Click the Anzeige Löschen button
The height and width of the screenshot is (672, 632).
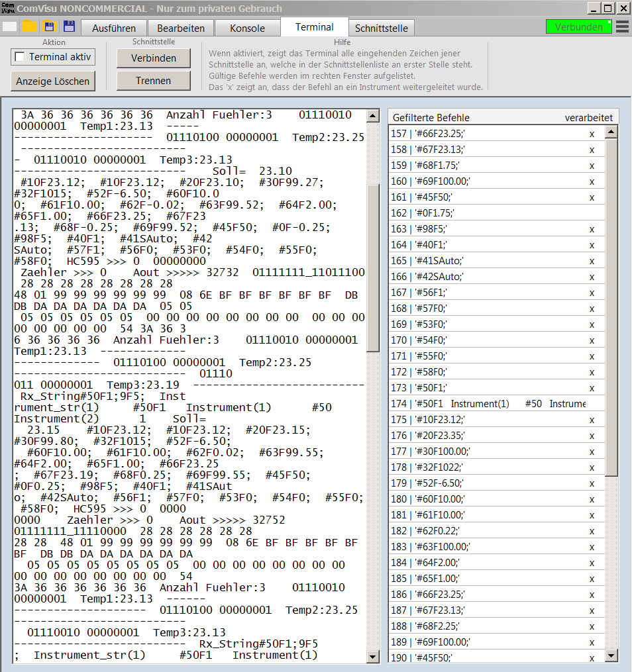53,81
